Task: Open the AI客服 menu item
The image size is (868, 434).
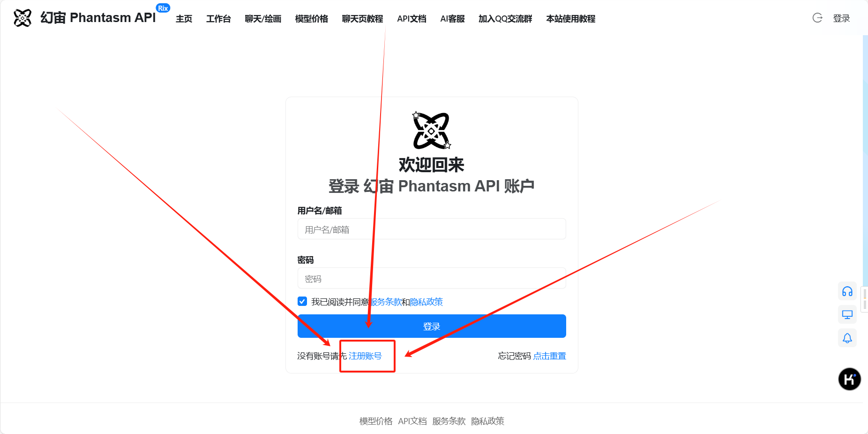Action: tap(453, 19)
